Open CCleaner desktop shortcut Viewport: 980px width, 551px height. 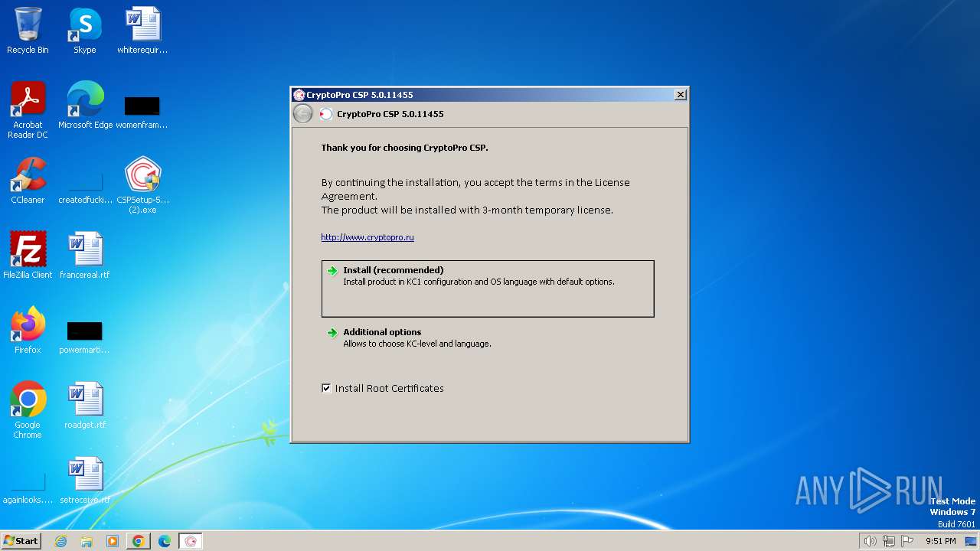tap(28, 181)
